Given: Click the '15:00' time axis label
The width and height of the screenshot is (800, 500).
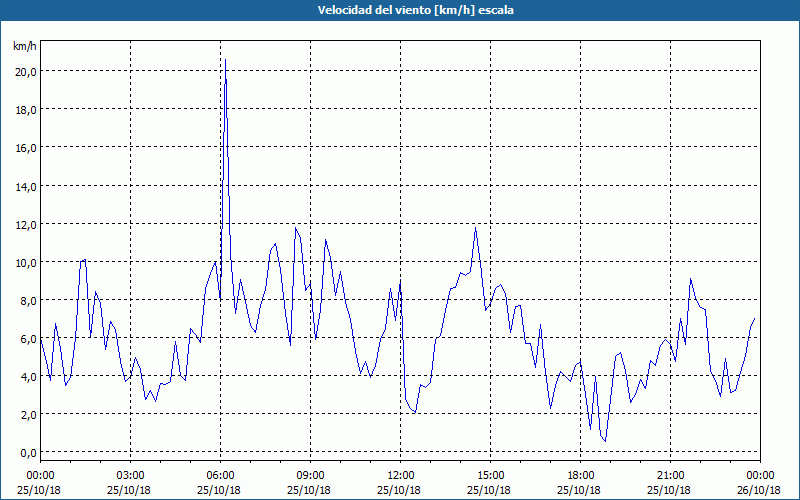Looking at the screenshot, I should 490,476.
